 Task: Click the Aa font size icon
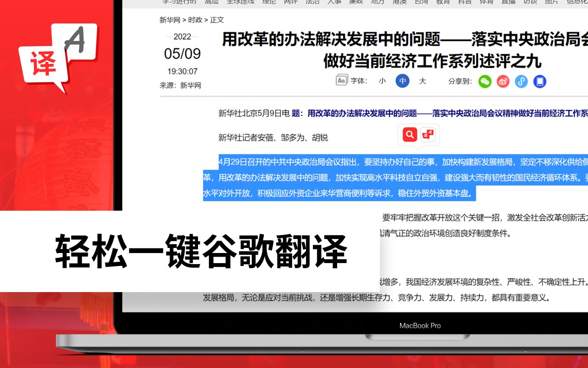[341, 80]
